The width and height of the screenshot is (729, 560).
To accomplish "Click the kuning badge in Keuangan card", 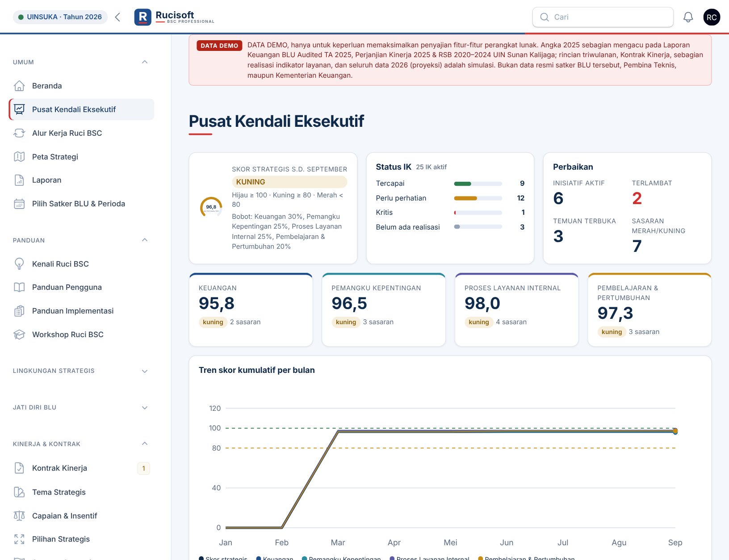I will tap(213, 322).
